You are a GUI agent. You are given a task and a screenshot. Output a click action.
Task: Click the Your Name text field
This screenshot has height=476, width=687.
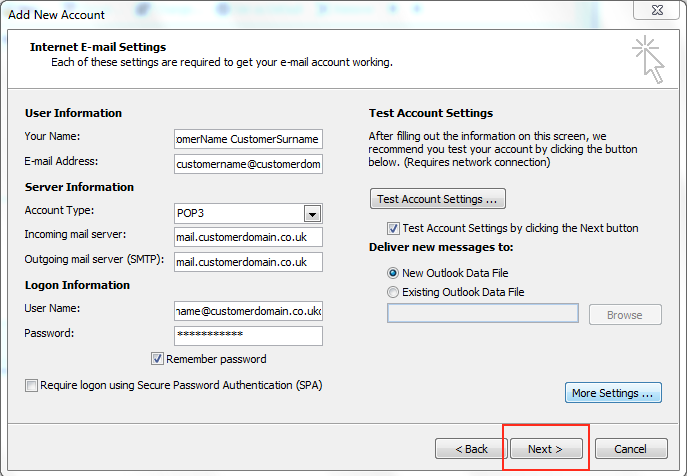pos(247,139)
